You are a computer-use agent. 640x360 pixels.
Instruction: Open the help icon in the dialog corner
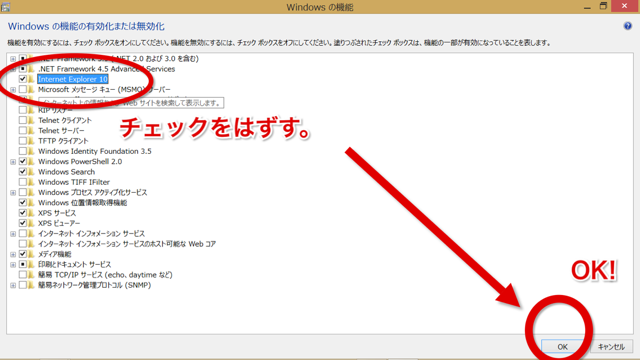627,26
